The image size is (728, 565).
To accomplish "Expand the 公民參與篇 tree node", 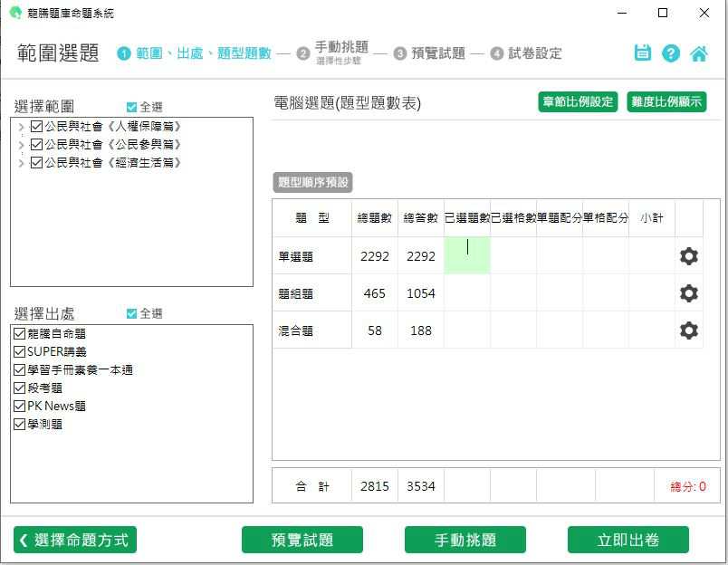I will pos(21,145).
